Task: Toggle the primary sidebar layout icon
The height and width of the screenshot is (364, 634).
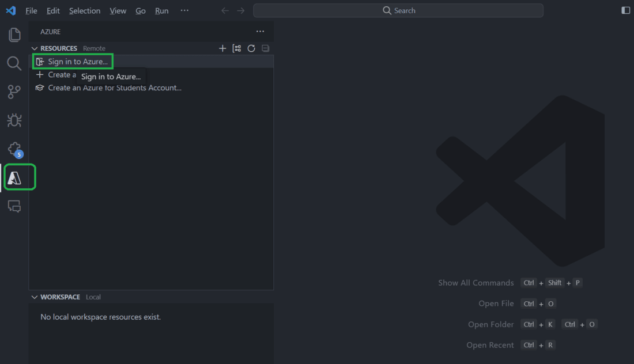Action: coord(625,10)
